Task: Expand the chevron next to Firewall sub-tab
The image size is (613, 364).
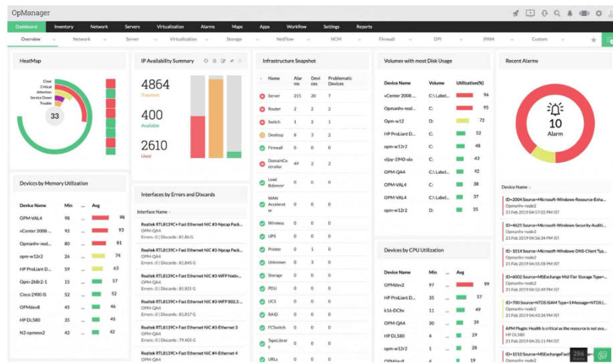Action: (410, 40)
